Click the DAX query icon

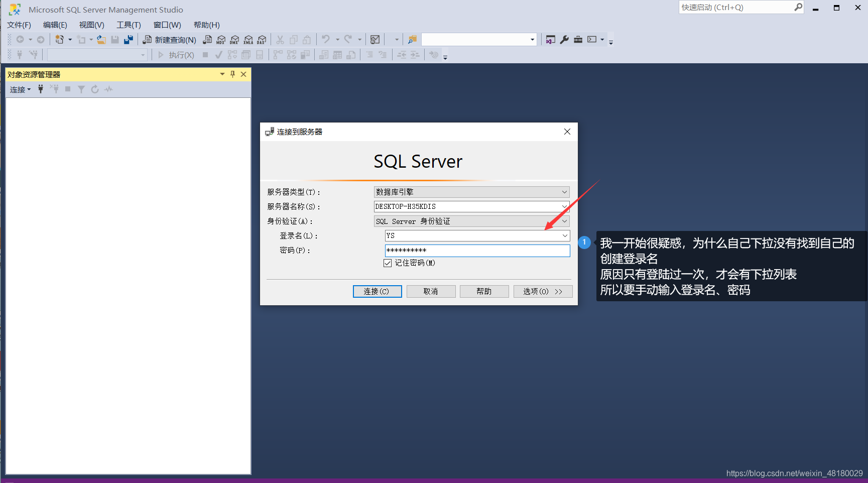pos(262,40)
